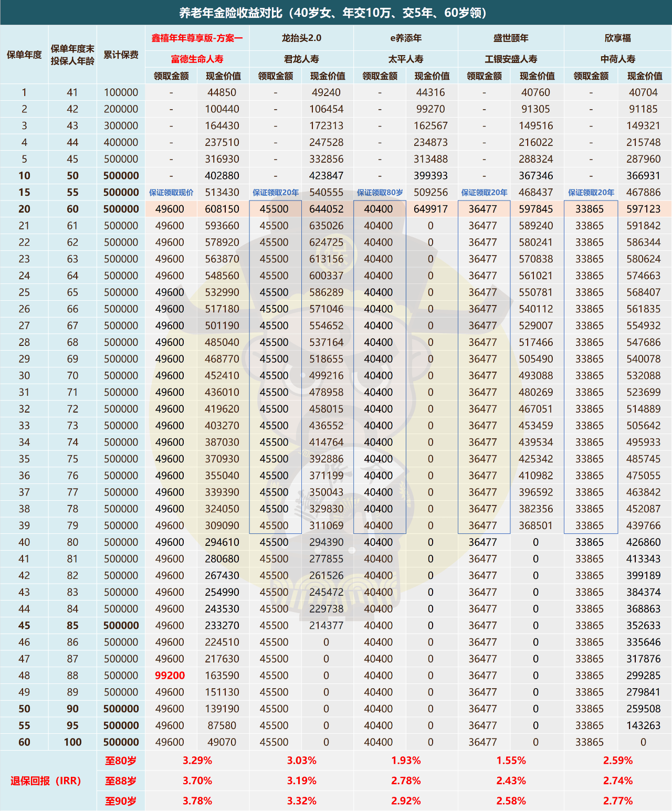Click the IRR value 2.77%
The height and width of the screenshot is (811, 672).
[618, 801]
